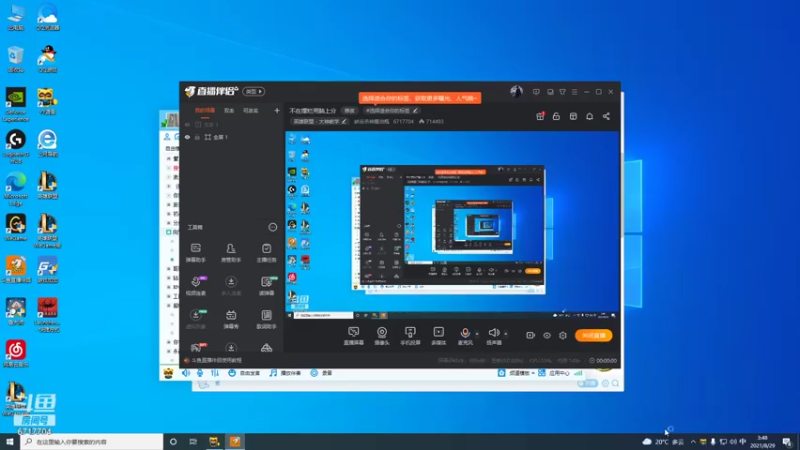Open the 弹幕秀 tool in the toolbox
The image size is (800, 450).
231,319
